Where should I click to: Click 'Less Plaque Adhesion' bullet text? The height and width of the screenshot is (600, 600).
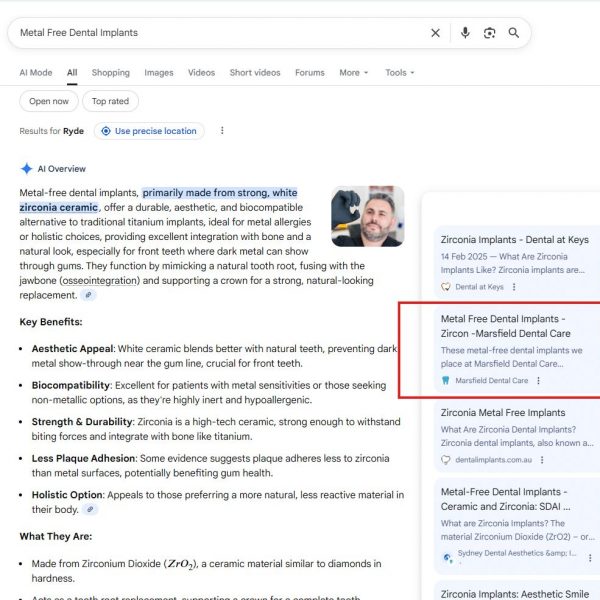83,458
